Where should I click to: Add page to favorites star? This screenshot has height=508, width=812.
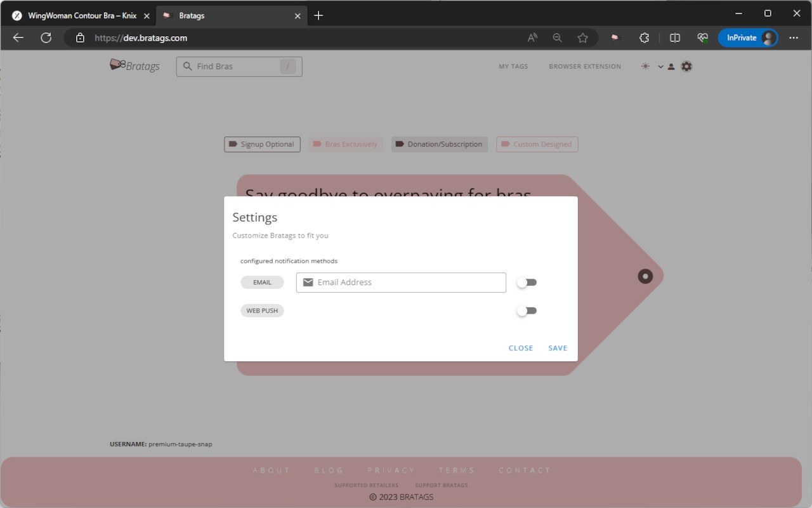coord(582,37)
